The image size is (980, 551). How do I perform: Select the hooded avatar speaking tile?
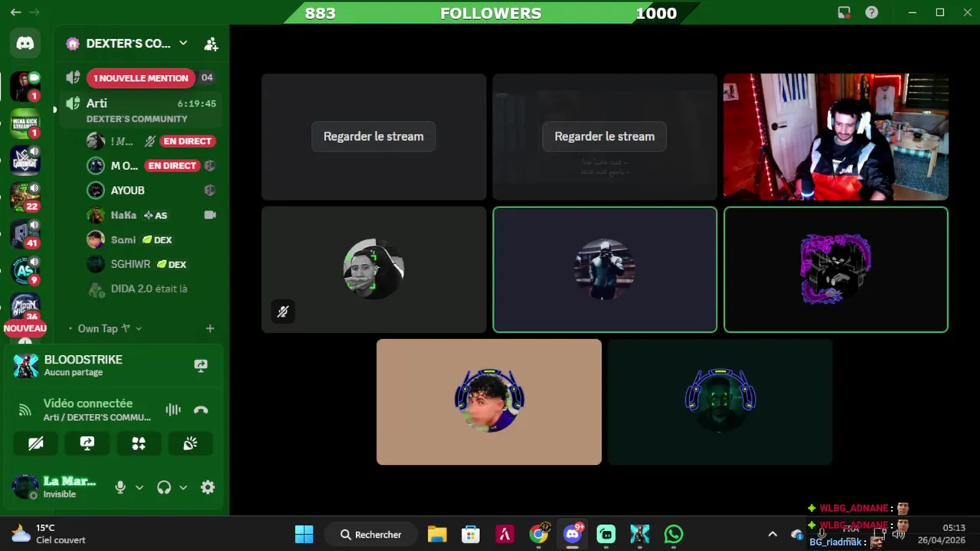tap(604, 269)
